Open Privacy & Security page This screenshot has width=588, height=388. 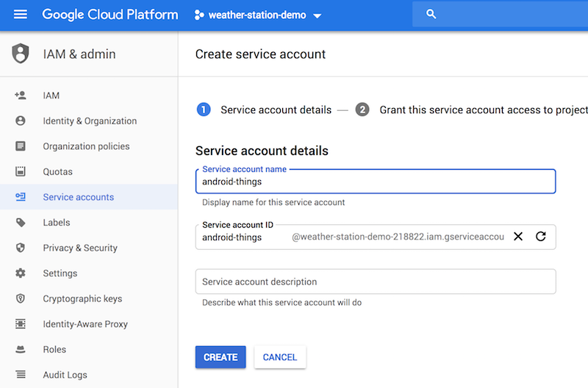(x=80, y=248)
